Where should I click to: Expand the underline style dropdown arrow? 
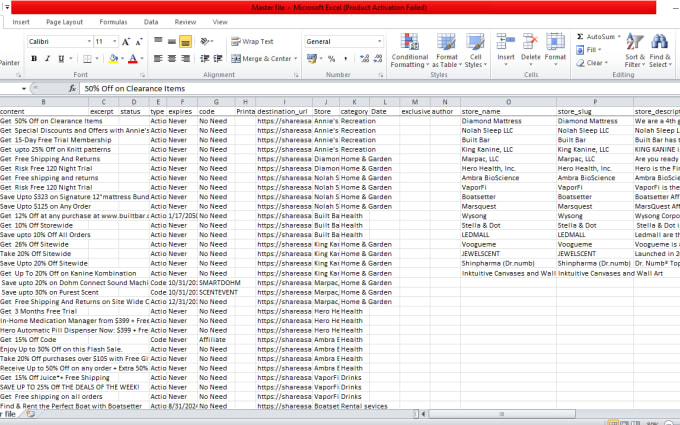[x=71, y=59]
